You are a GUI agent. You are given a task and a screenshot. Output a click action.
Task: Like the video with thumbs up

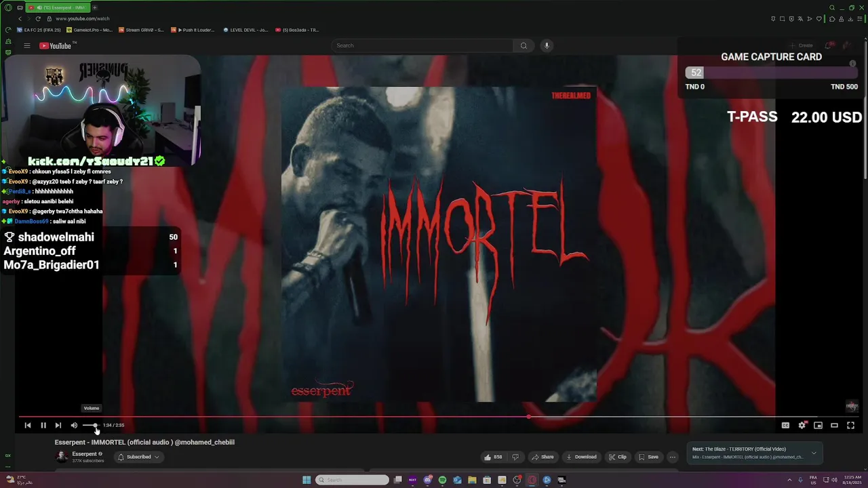493,457
